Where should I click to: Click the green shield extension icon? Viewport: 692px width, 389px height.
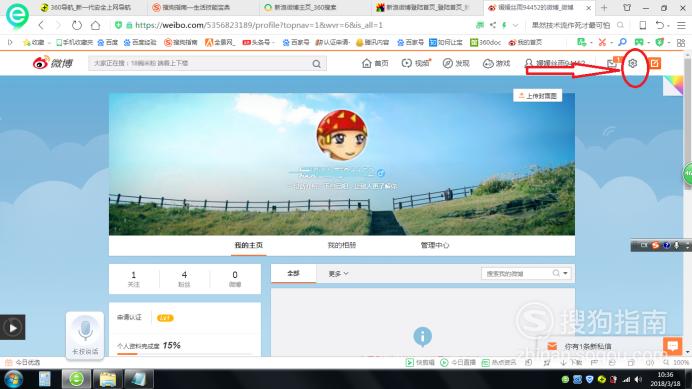(x=660, y=42)
